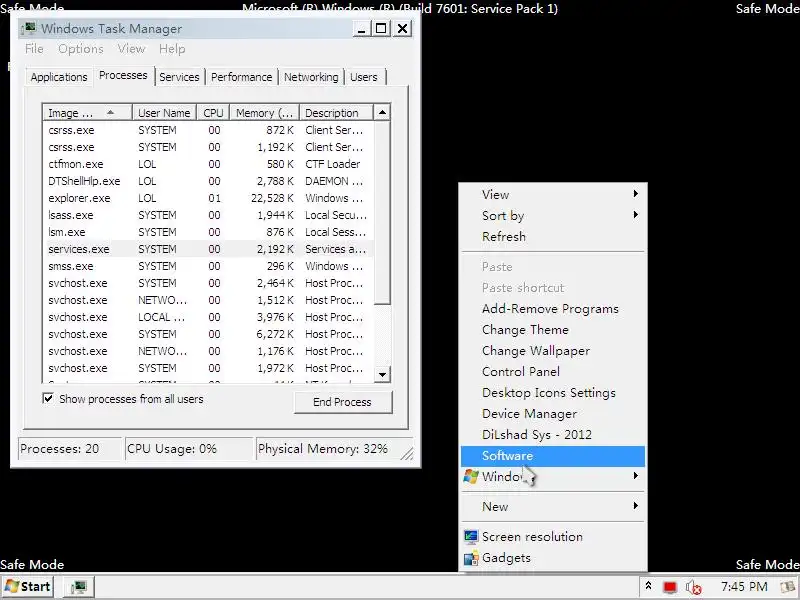Select the Processes tab
This screenshot has width=800, height=600.
tap(123, 76)
